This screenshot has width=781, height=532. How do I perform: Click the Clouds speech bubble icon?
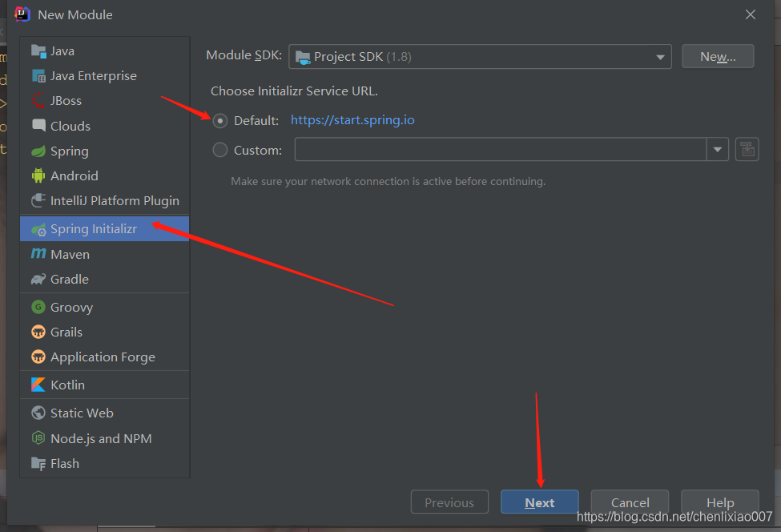[38, 126]
